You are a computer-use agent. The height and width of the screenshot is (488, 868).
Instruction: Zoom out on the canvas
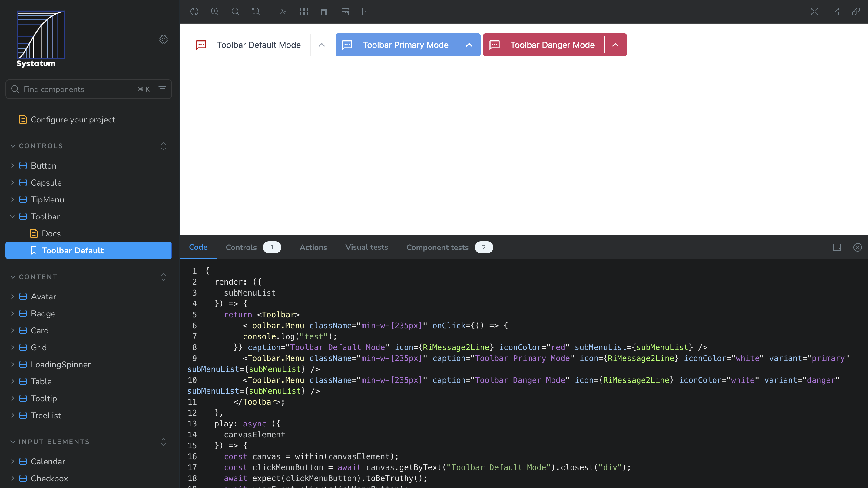[x=236, y=12]
